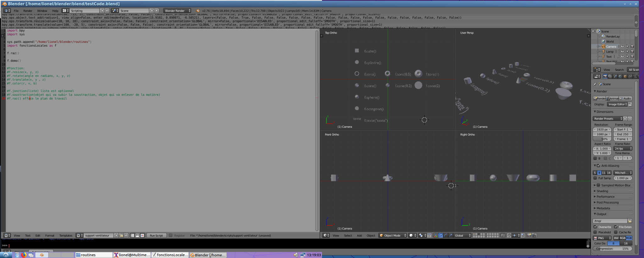
Task: Toggle the Overwrite checkbox
Action: tap(595, 227)
